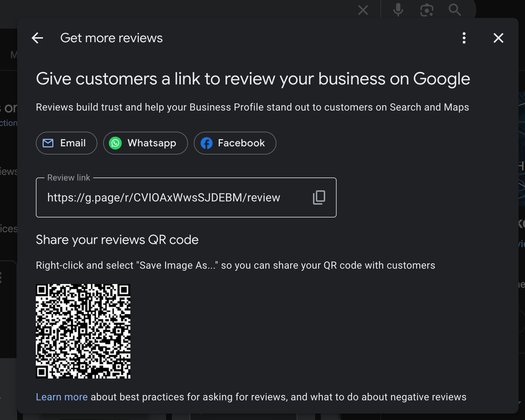This screenshot has height=420, width=525.
Task: Copy the review link with copy icon
Action: [319, 197]
